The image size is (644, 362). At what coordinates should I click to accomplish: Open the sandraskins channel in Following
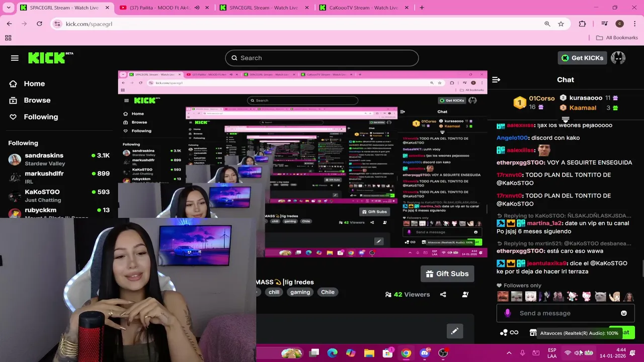(59, 159)
